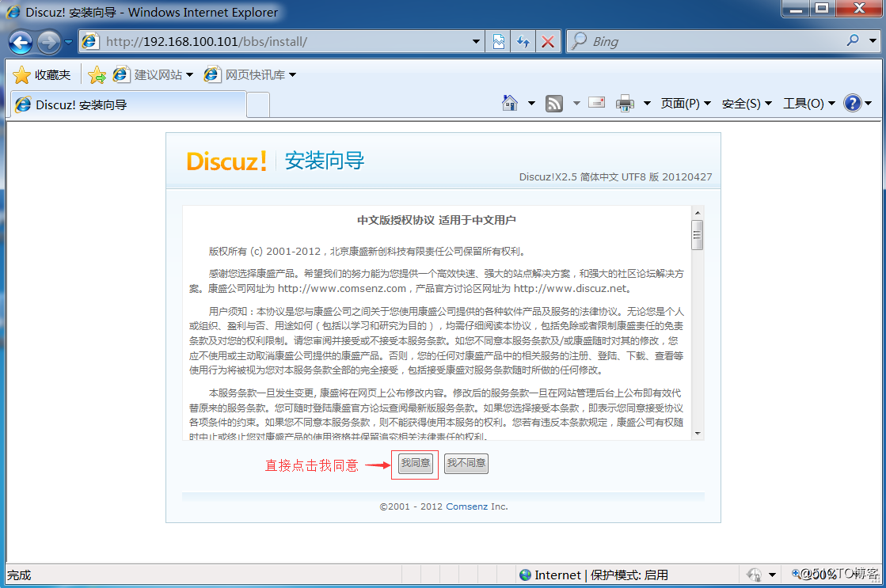Expand the print options dropdown arrow
886x588 pixels.
click(647, 104)
